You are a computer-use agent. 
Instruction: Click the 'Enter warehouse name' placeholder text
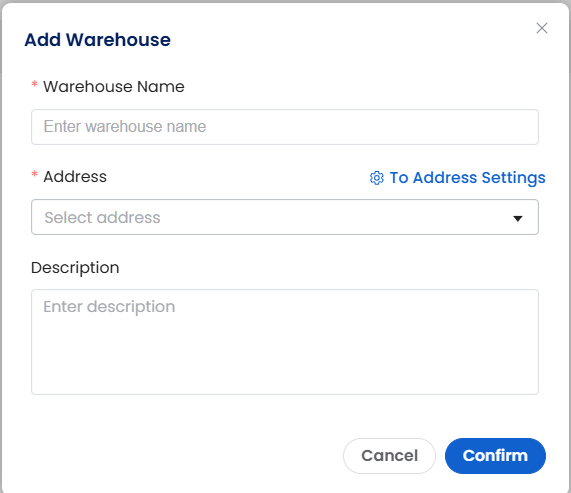[x=125, y=127]
